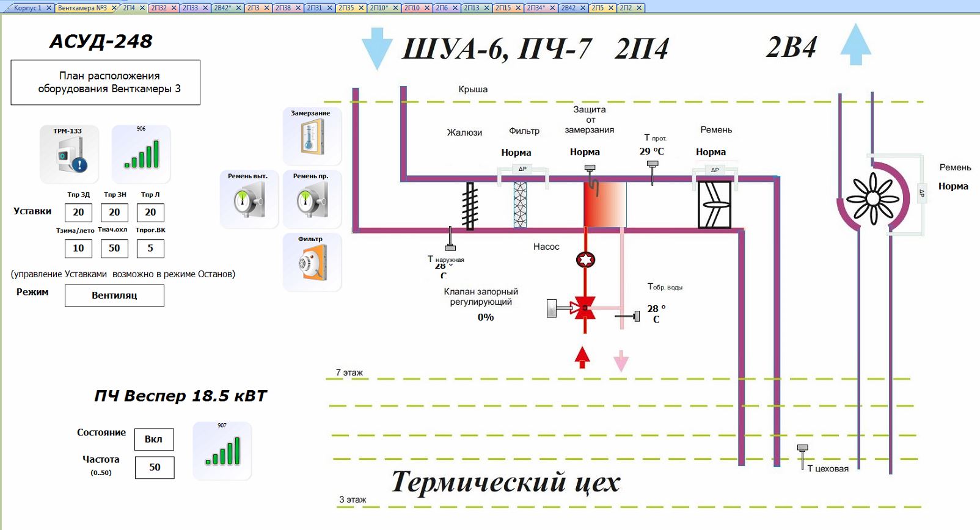Click the 907 signal strength icon

click(222, 451)
